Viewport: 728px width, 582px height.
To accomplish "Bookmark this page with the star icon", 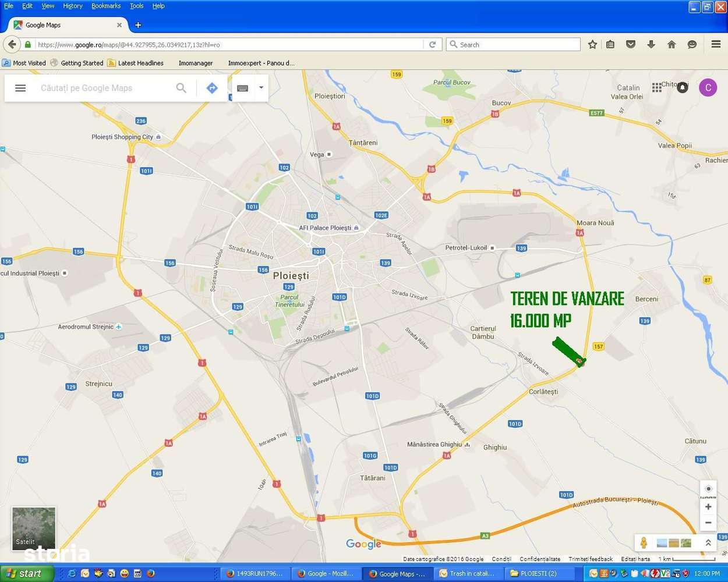I will click(592, 44).
